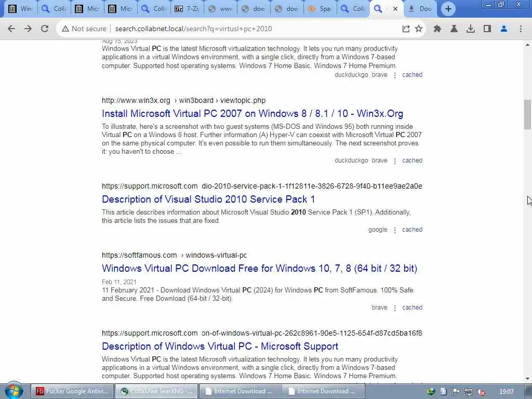Open 'Description of Windows Virtual PC - Microsoft Support'
Viewport: 532px width, 399px height.
(x=220, y=346)
